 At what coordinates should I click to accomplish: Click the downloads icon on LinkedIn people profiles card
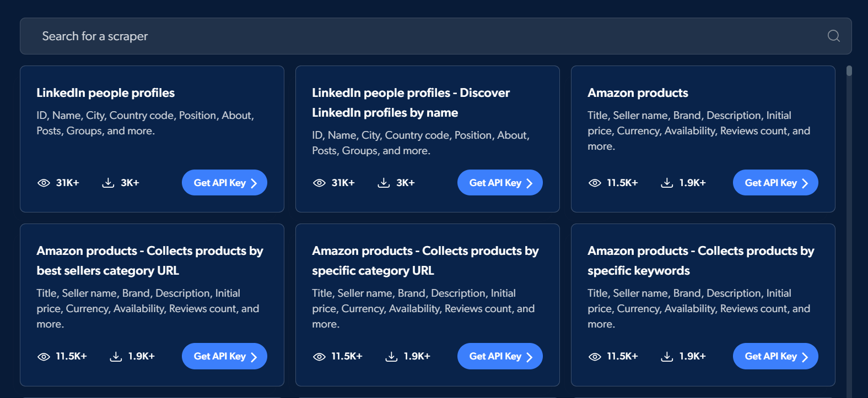(107, 182)
